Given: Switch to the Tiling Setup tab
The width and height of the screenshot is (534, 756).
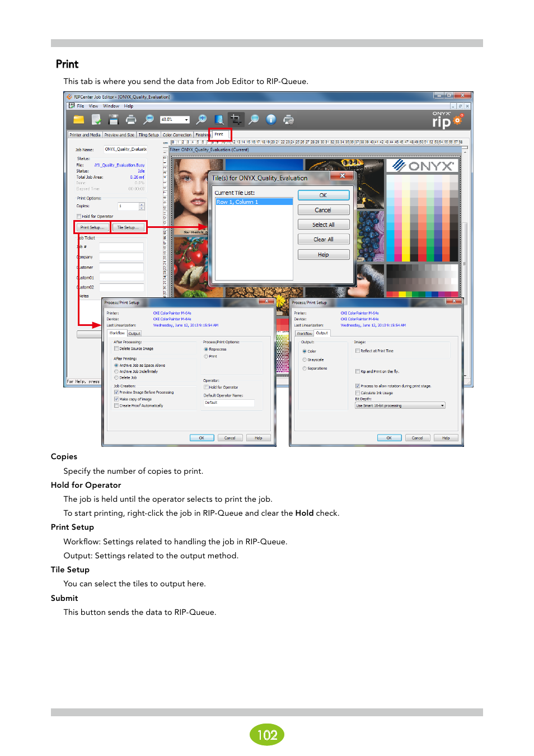Looking at the screenshot, I should (x=148, y=135).
